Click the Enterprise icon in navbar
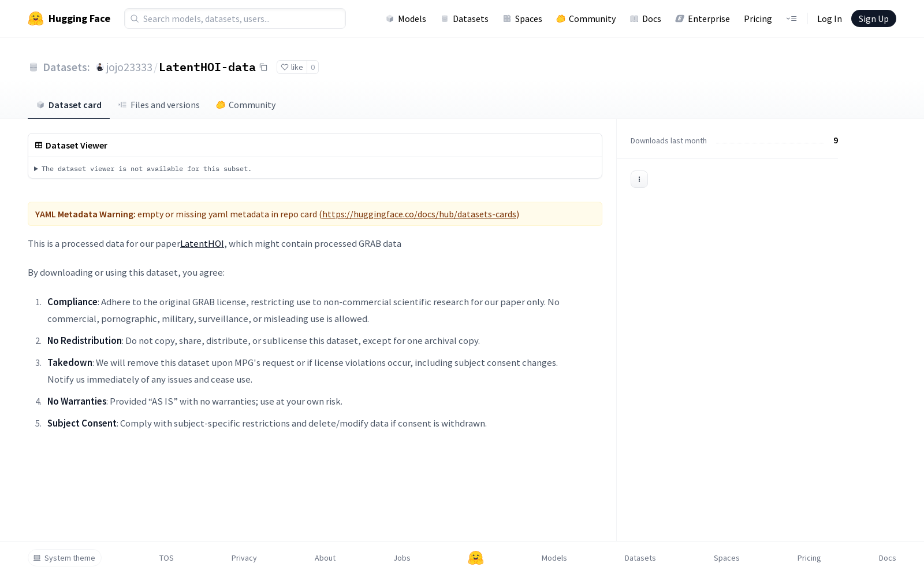The width and height of the screenshot is (924, 578). pyautogui.click(x=680, y=18)
